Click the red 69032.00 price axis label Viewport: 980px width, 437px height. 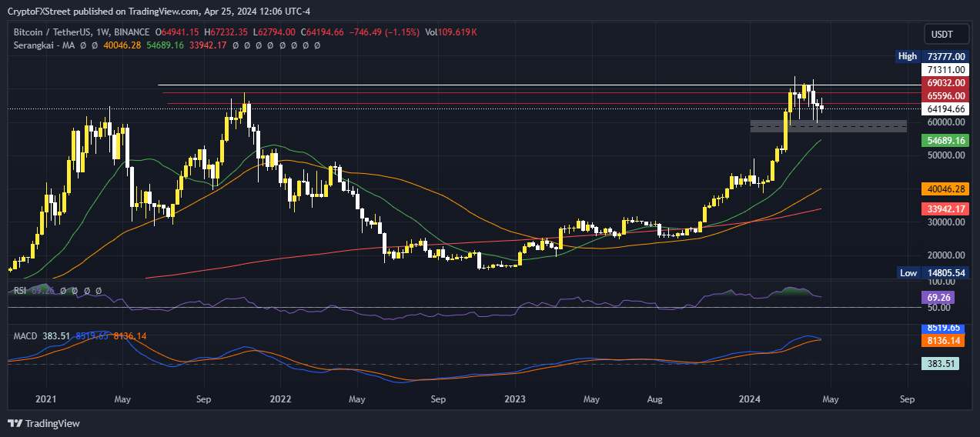pos(946,83)
